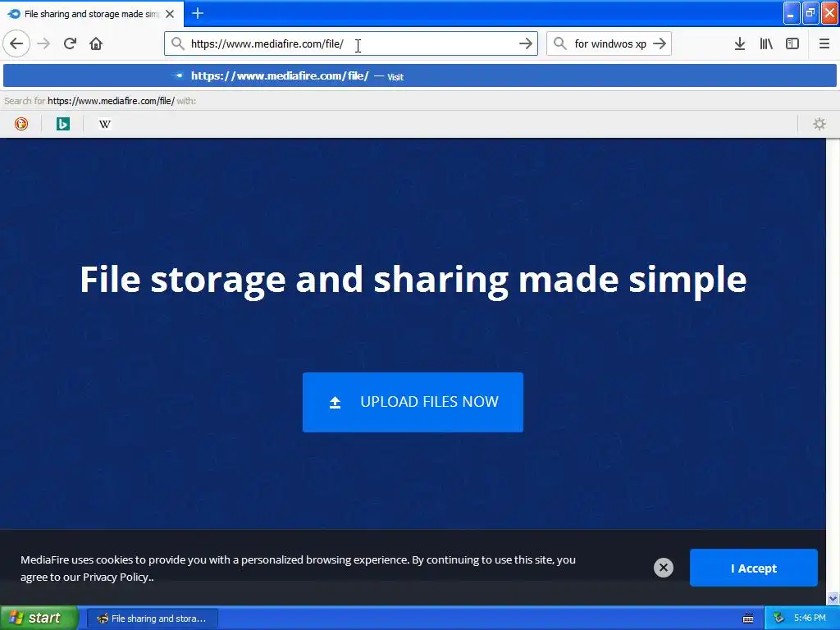Close the MediaFire browser tab

(170, 14)
